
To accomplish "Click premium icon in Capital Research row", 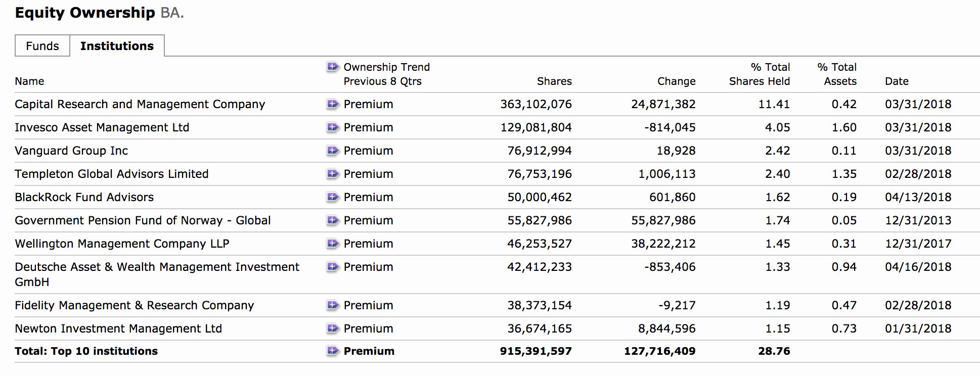I will 332,104.
